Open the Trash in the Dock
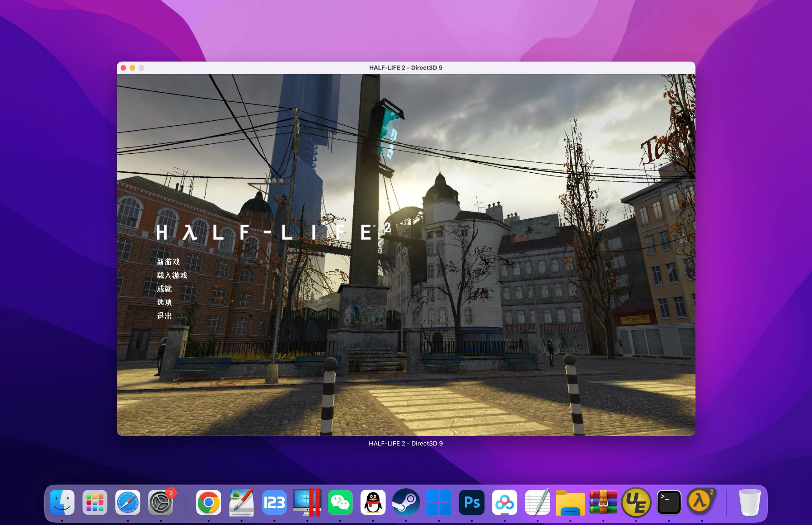 click(x=750, y=502)
